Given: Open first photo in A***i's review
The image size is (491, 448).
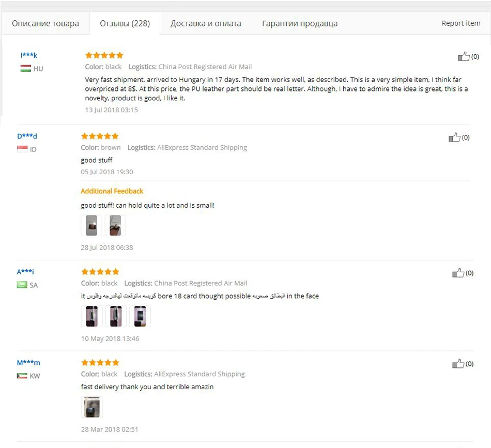Looking at the screenshot, I should click(x=92, y=316).
